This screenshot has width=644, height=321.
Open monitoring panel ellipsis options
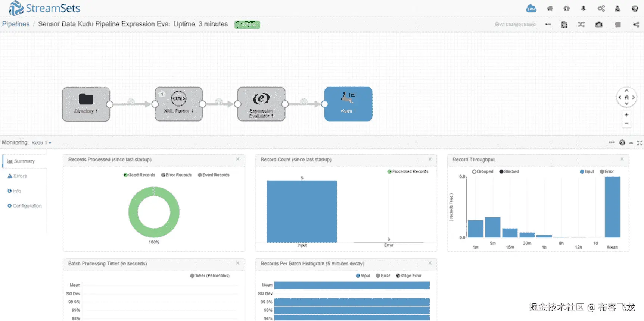(x=612, y=142)
